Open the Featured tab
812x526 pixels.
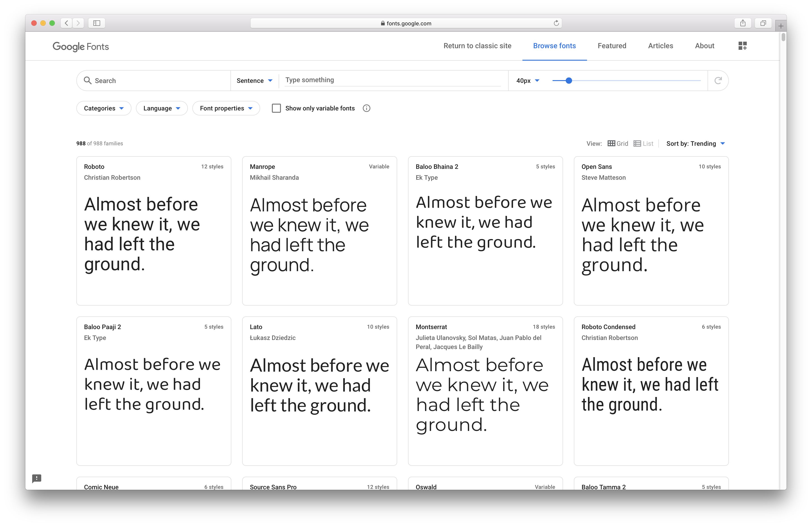point(612,46)
